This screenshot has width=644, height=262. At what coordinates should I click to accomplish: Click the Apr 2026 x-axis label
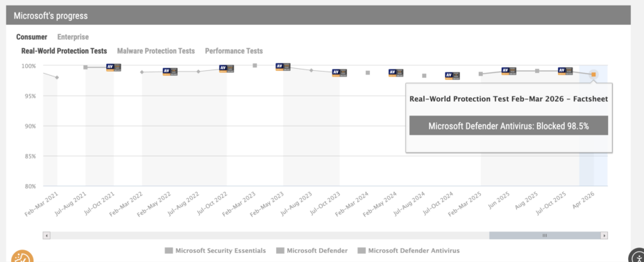[583, 200]
